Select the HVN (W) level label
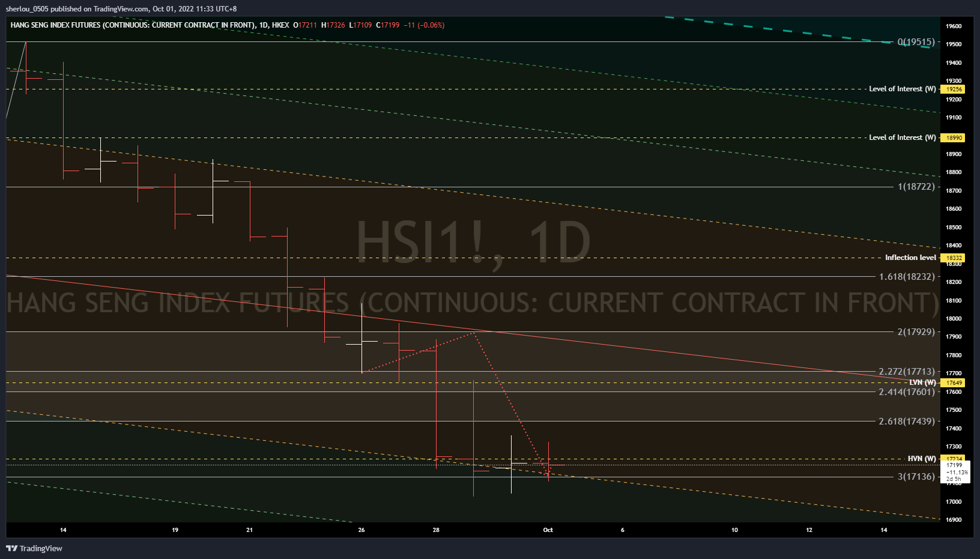Screen dimensions: 980x559 pyautogui.click(x=922, y=459)
